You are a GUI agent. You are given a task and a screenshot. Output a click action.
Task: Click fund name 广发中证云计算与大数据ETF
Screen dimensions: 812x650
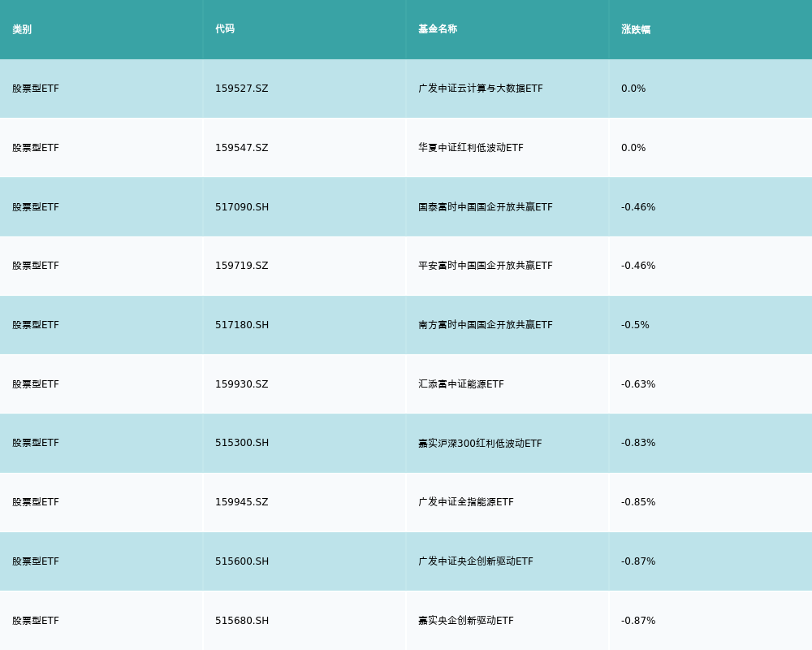point(481,89)
